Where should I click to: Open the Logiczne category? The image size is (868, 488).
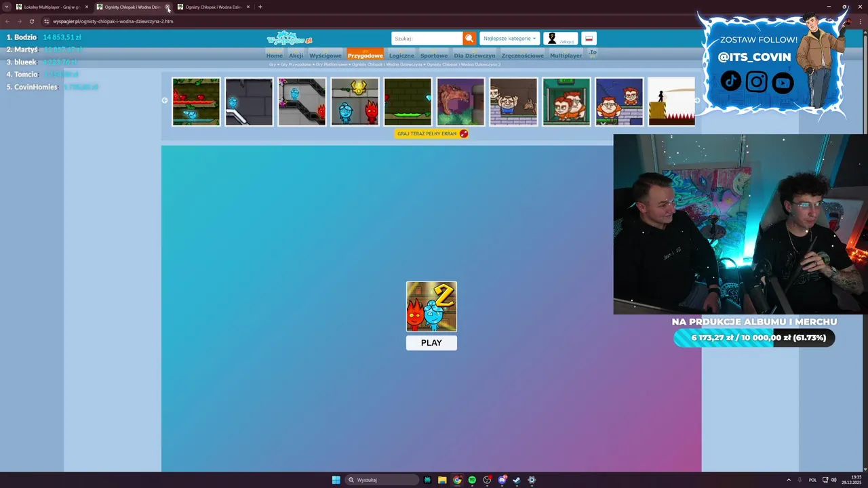[x=401, y=56]
